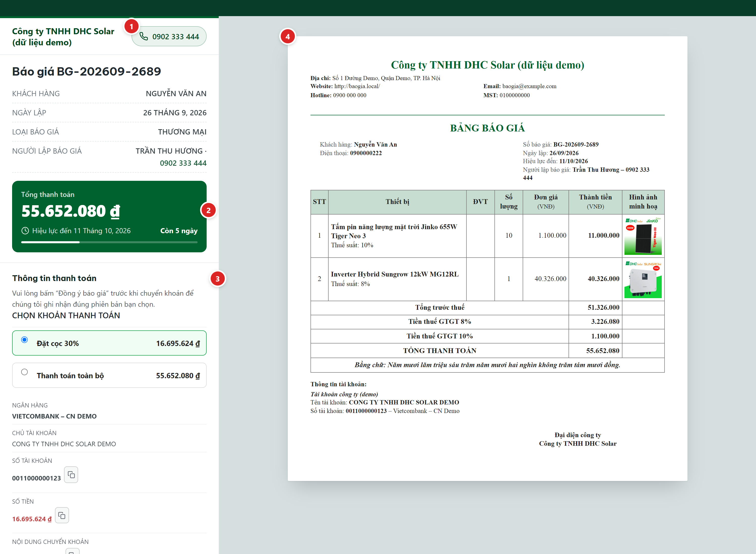Image resolution: width=756 pixels, height=554 pixels.
Task: Click the BẢNG BÁO GIÁ document title
Action: tap(487, 128)
